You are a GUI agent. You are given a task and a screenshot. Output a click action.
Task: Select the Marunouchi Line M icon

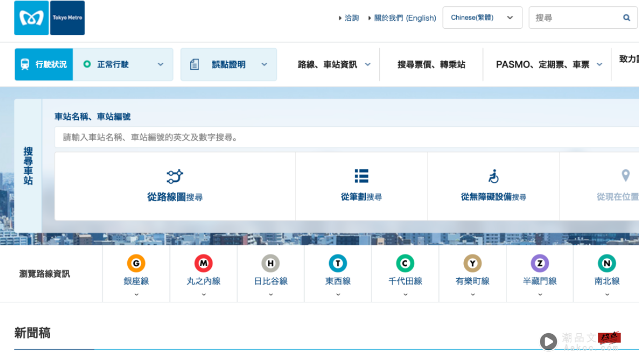coord(203,263)
